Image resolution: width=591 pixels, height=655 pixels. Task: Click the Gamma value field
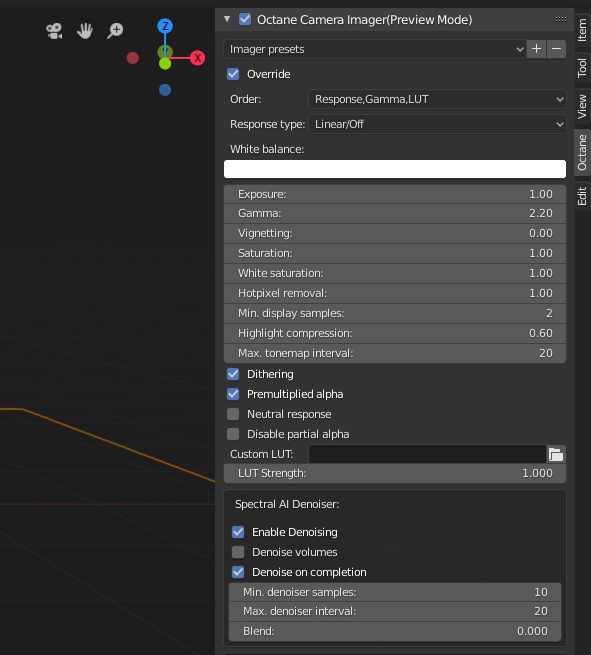coord(395,213)
